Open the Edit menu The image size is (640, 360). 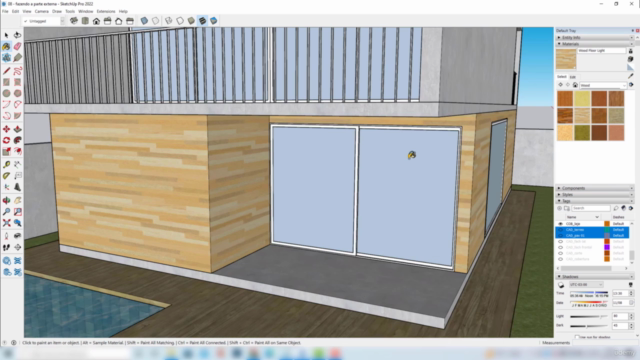click(16, 11)
